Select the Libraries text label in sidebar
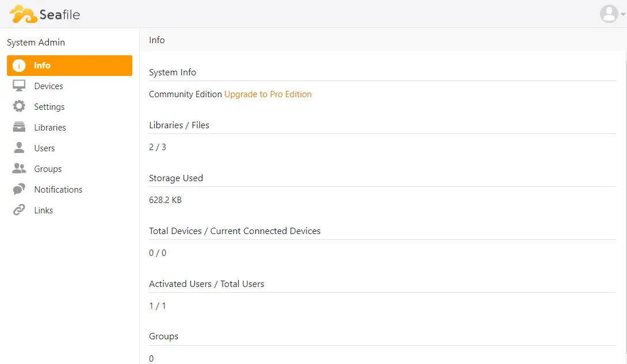Screen dimensions: 627x364 (x=50, y=128)
